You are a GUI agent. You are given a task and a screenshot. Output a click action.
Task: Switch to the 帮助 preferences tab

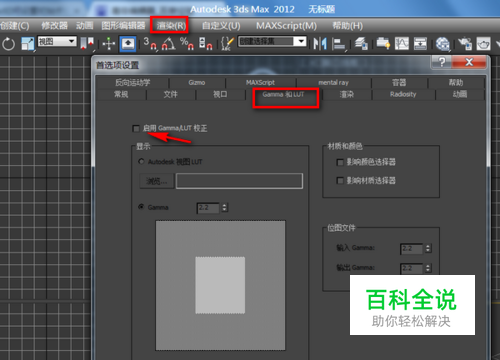click(456, 82)
